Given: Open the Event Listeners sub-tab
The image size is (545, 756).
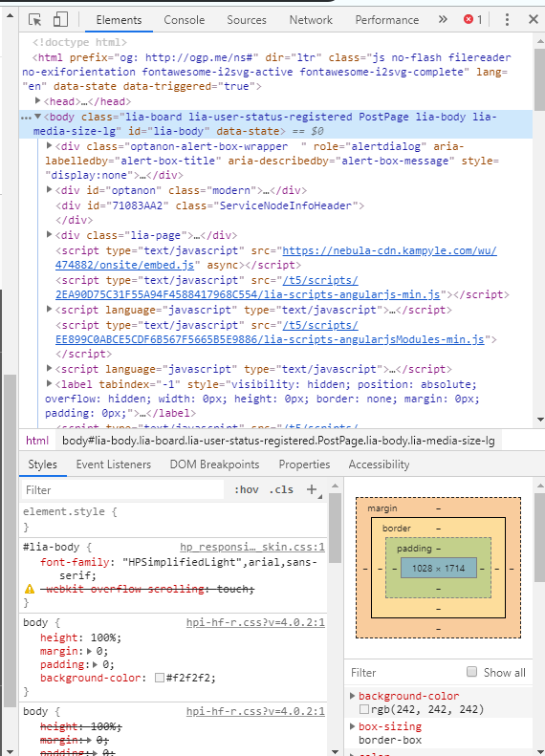Looking at the screenshot, I should point(114,464).
